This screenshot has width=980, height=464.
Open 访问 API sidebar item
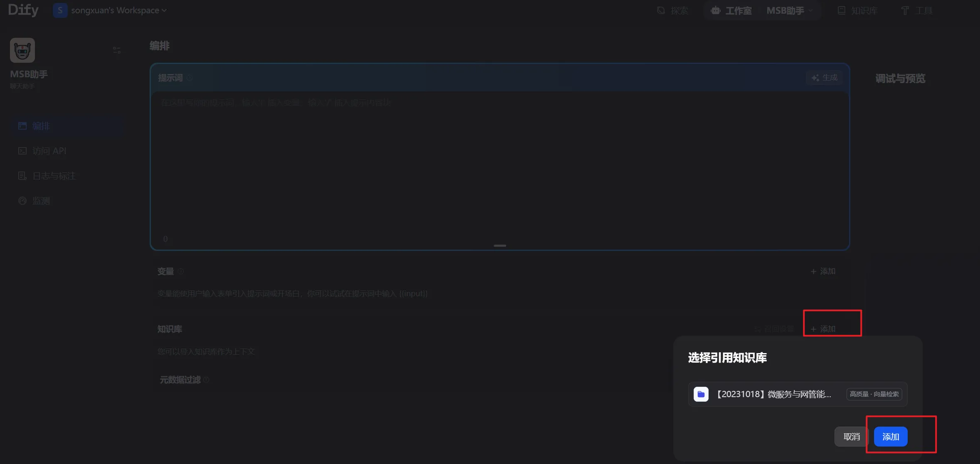coord(49,151)
